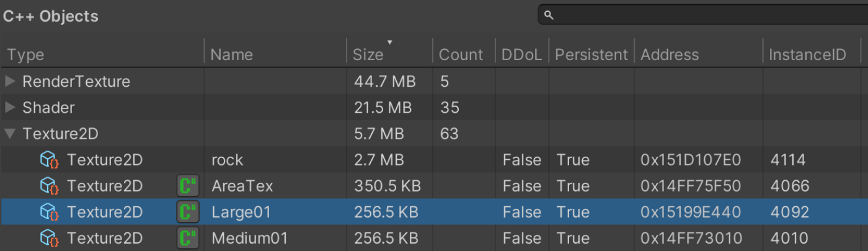This screenshot has height=251, width=868.
Task: Select the rock texture row
Action: (x=228, y=160)
